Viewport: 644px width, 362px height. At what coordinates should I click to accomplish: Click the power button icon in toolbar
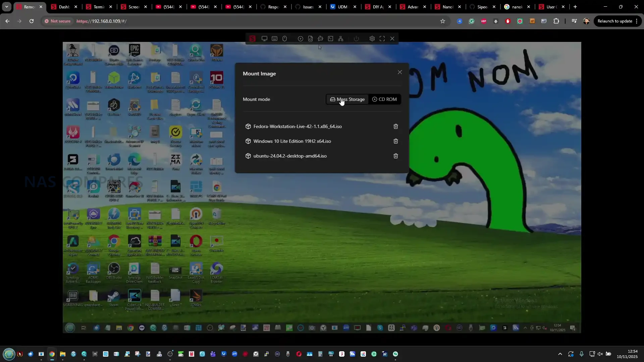click(x=356, y=39)
